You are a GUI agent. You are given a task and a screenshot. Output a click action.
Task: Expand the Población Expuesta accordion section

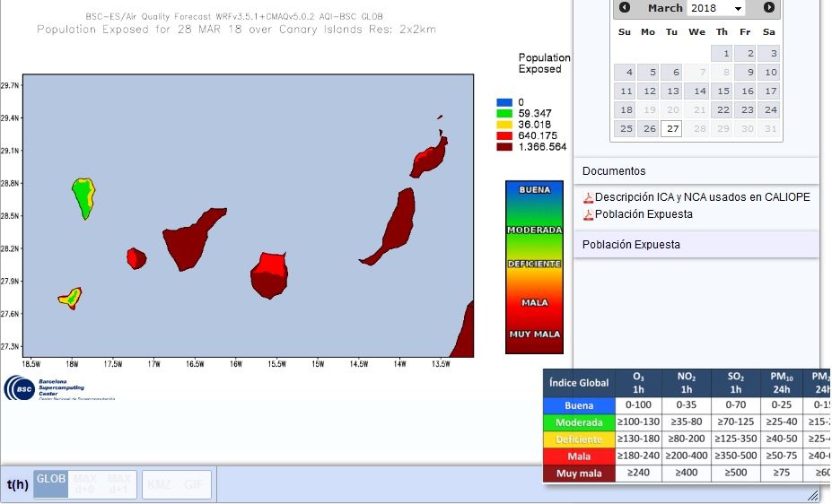[x=696, y=244]
